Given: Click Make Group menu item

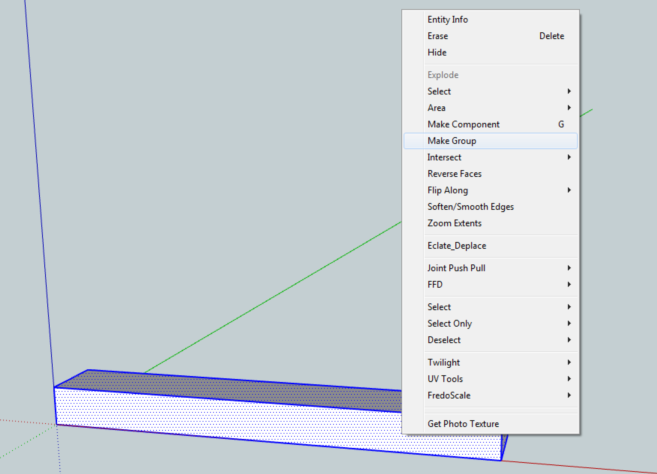Looking at the screenshot, I should tap(452, 141).
